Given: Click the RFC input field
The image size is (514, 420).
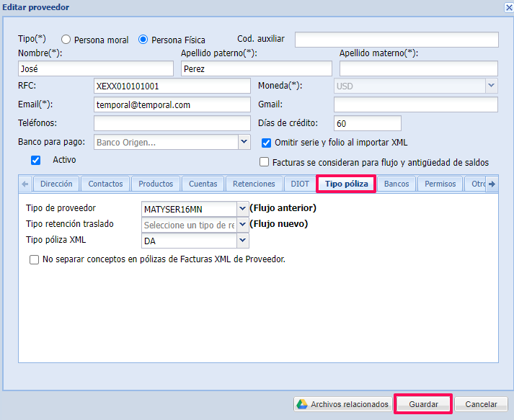Looking at the screenshot, I should tap(172, 86).
